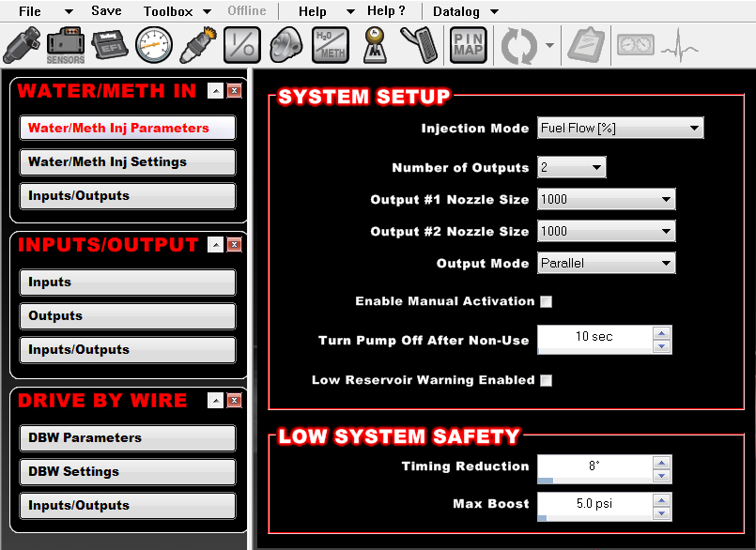Enable Low Reservoir Warning checkbox

pyautogui.click(x=547, y=381)
